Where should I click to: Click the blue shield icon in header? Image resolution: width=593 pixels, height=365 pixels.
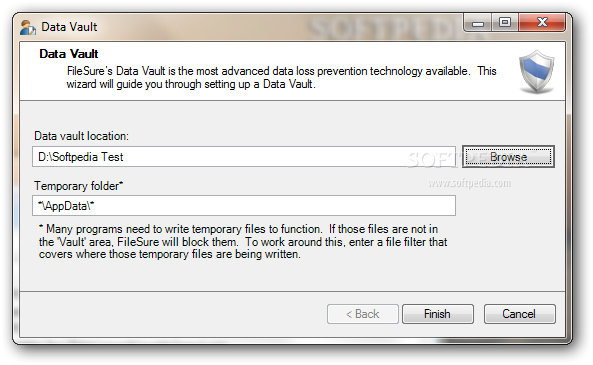pyautogui.click(x=537, y=72)
